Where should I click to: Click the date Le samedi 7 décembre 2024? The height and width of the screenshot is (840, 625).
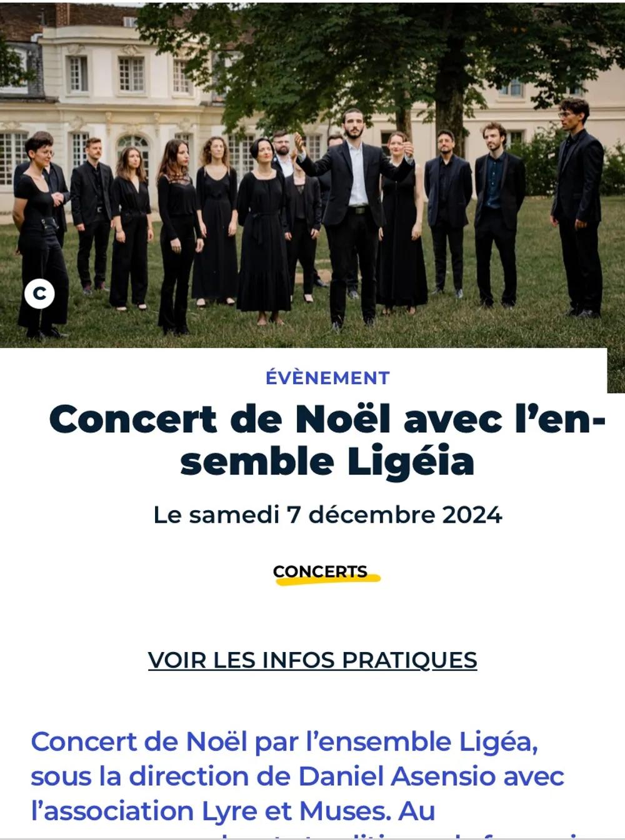(327, 515)
